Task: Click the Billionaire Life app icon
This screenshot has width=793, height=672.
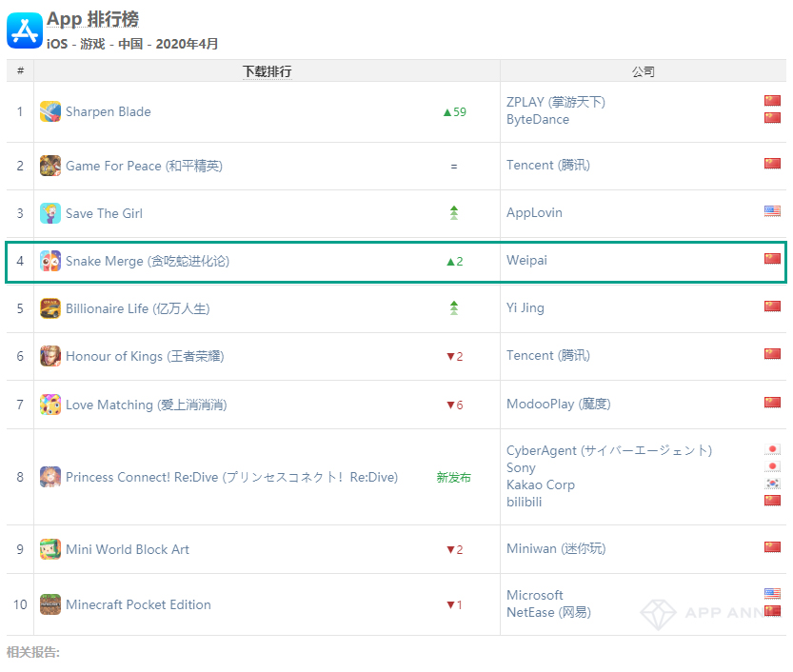Action: pos(50,308)
